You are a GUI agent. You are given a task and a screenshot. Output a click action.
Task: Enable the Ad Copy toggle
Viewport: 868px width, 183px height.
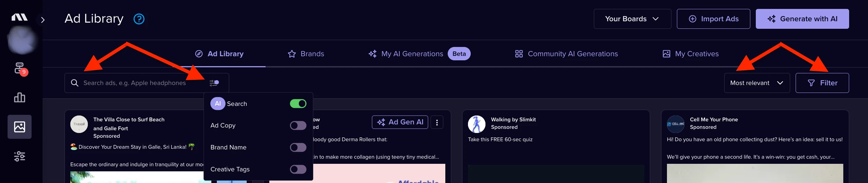[x=298, y=125]
